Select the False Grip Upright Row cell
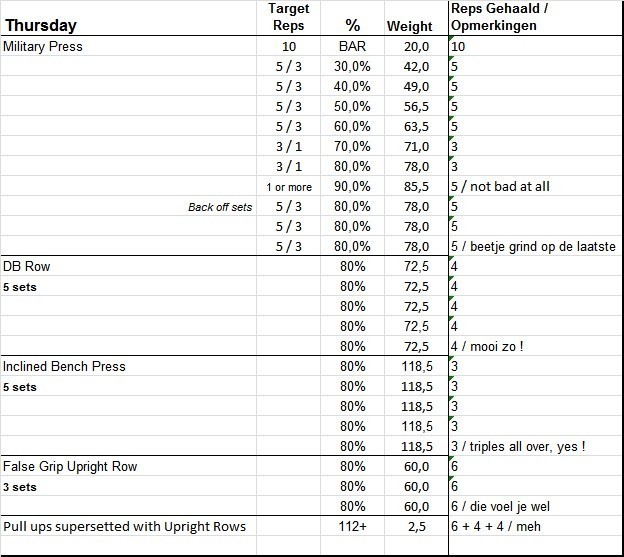 click(x=70, y=466)
